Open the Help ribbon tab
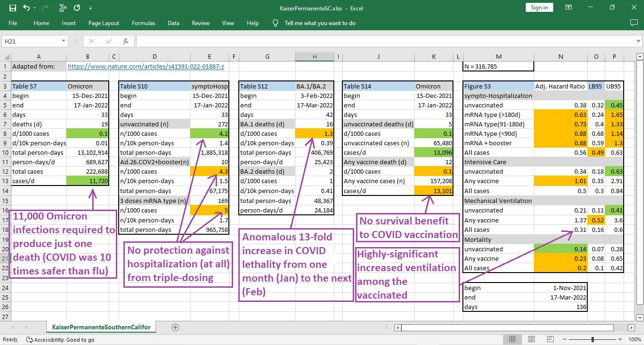Image resolution: width=644 pixels, height=345 pixels. tap(252, 23)
